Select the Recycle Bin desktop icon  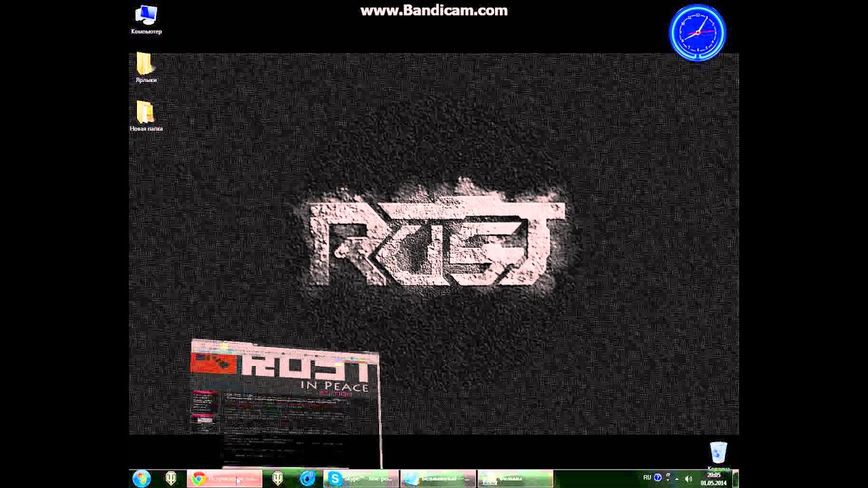pos(718,455)
